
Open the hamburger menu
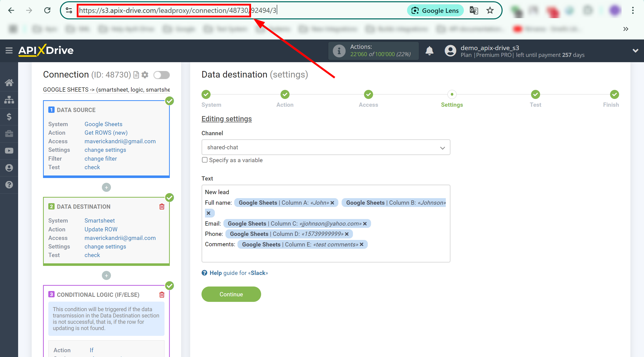coord(9,51)
